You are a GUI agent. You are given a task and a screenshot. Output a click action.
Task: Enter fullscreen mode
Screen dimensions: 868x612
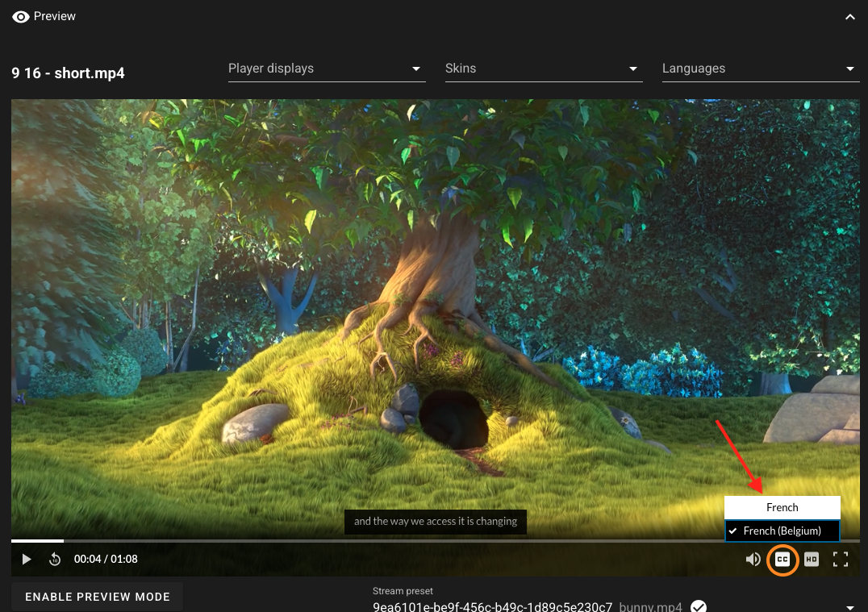(x=841, y=560)
